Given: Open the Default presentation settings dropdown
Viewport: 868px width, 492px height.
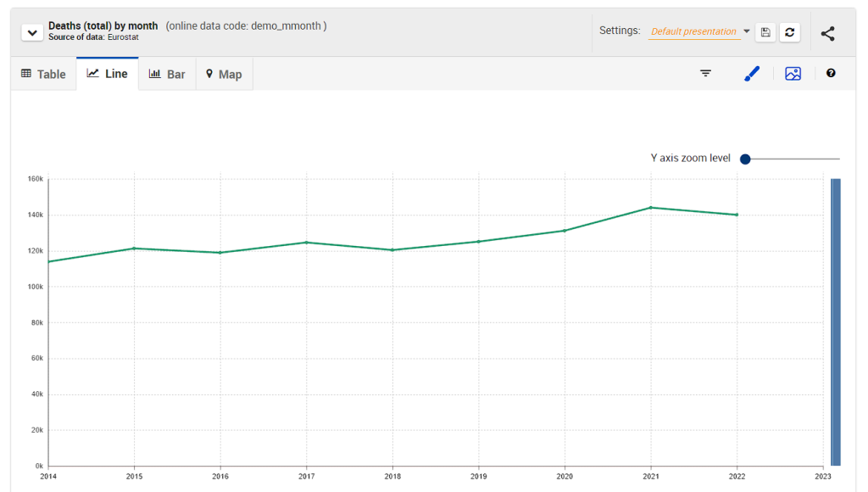Looking at the screenshot, I should click(700, 31).
